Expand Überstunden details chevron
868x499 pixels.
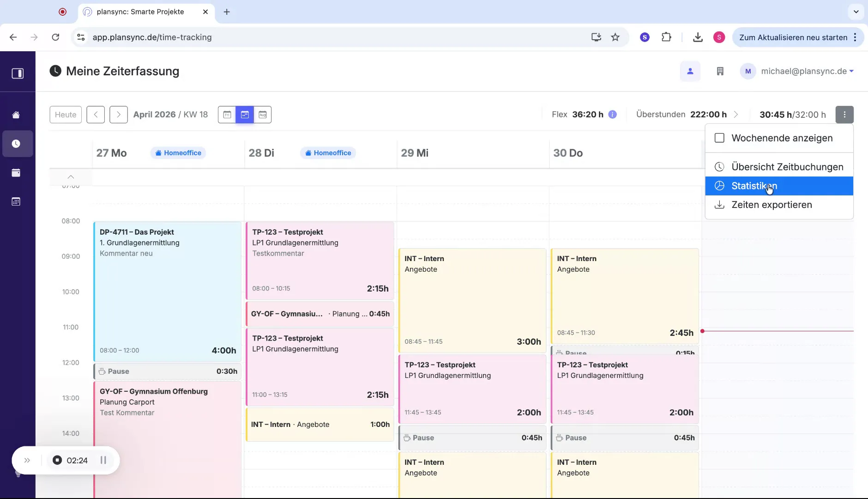(736, 115)
